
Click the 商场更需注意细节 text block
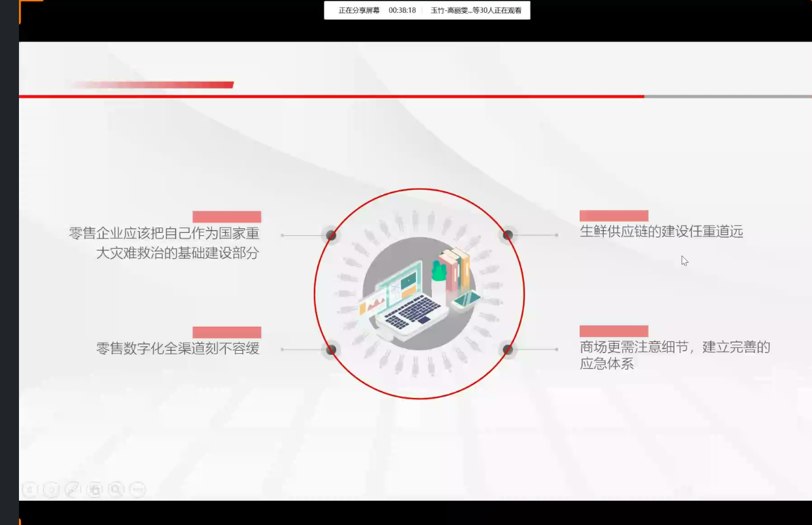pos(674,355)
